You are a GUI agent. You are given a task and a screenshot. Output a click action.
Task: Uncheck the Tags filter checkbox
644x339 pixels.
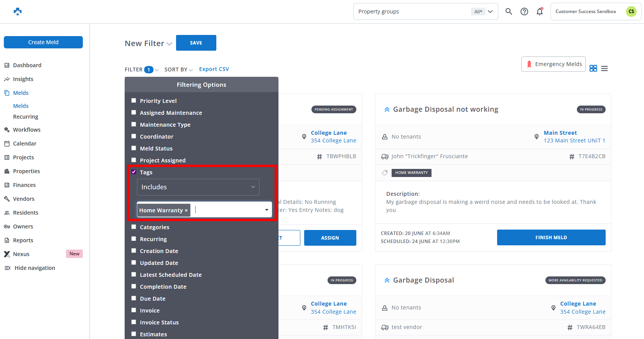pos(134,172)
